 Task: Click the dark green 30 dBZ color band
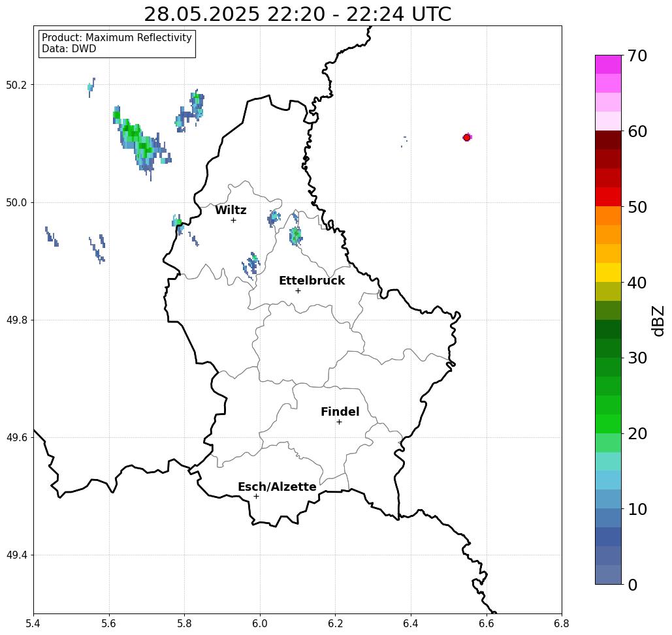608,348
